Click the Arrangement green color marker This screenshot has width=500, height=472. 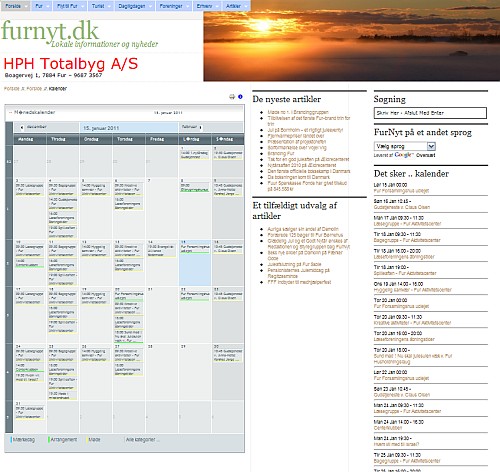click(49, 440)
